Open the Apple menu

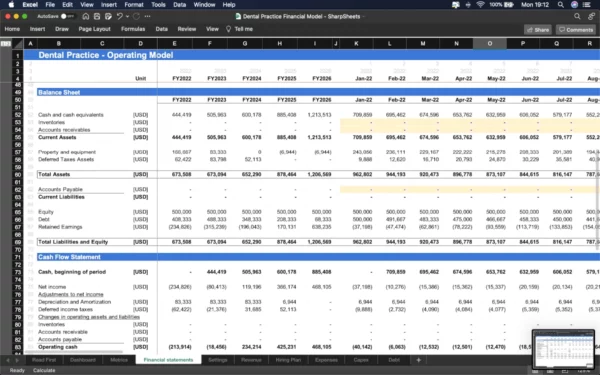point(11,5)
